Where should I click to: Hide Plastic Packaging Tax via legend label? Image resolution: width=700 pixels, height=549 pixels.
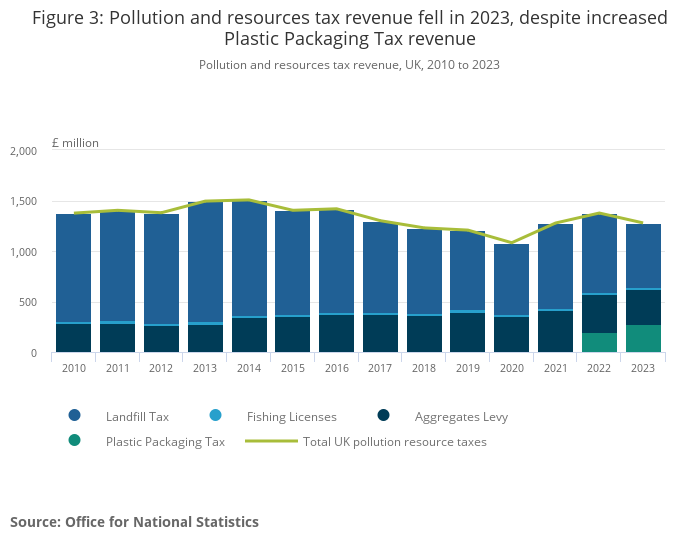coord(165,441)
